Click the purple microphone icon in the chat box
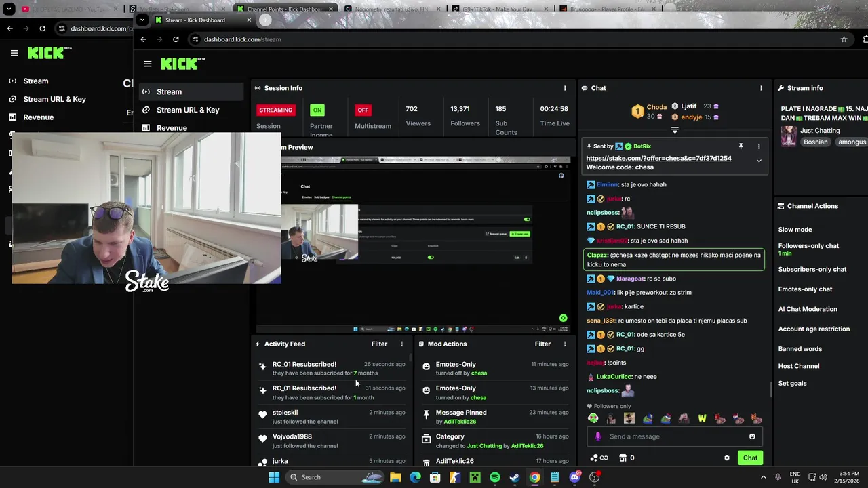This screenshot has height=488, width=868. [597, 436]
